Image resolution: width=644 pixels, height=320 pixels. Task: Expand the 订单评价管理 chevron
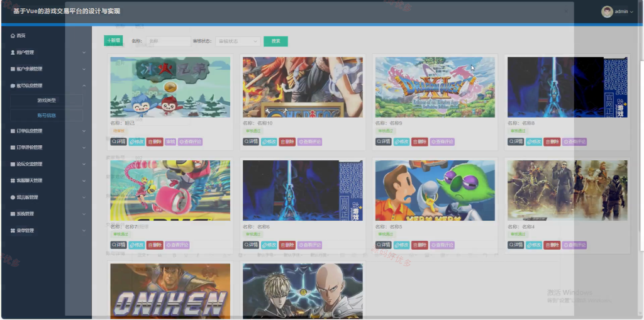(84, 148)
